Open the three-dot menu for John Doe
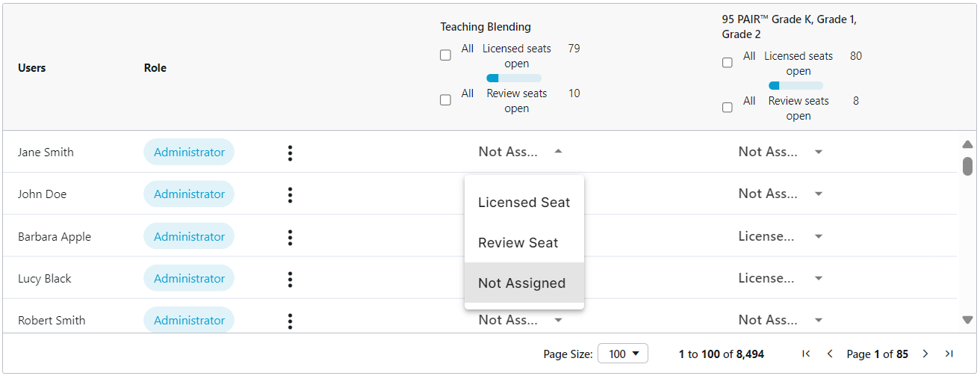 click(290, 194)
